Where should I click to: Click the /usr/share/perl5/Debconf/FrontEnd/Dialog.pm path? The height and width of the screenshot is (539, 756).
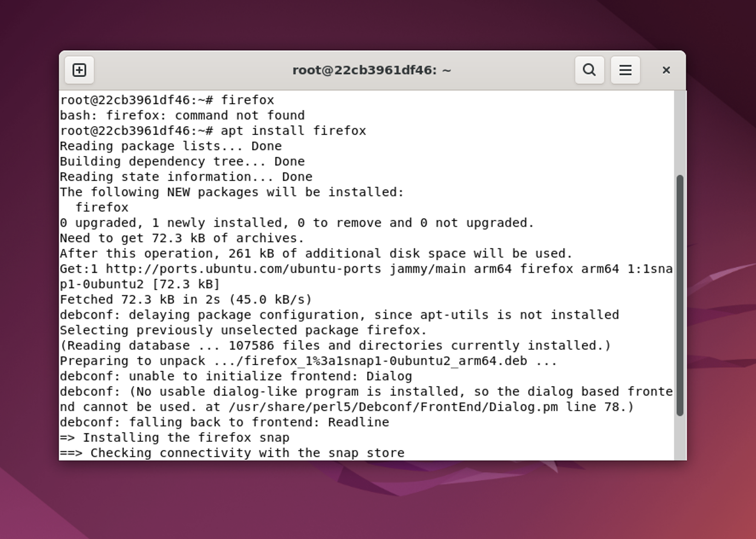393,407
